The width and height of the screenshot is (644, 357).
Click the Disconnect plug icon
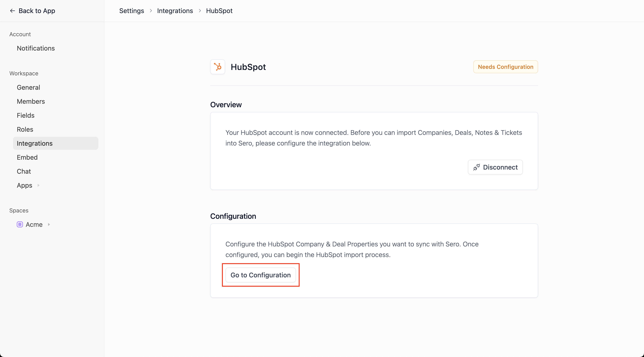point(476,167)
